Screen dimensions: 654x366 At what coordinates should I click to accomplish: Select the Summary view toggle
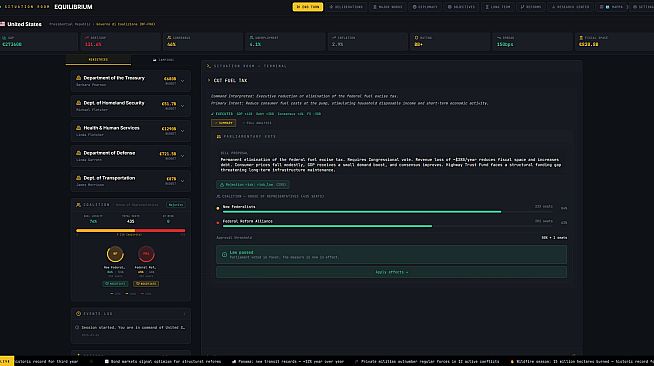pyautogui.click(x=224, y=123)
